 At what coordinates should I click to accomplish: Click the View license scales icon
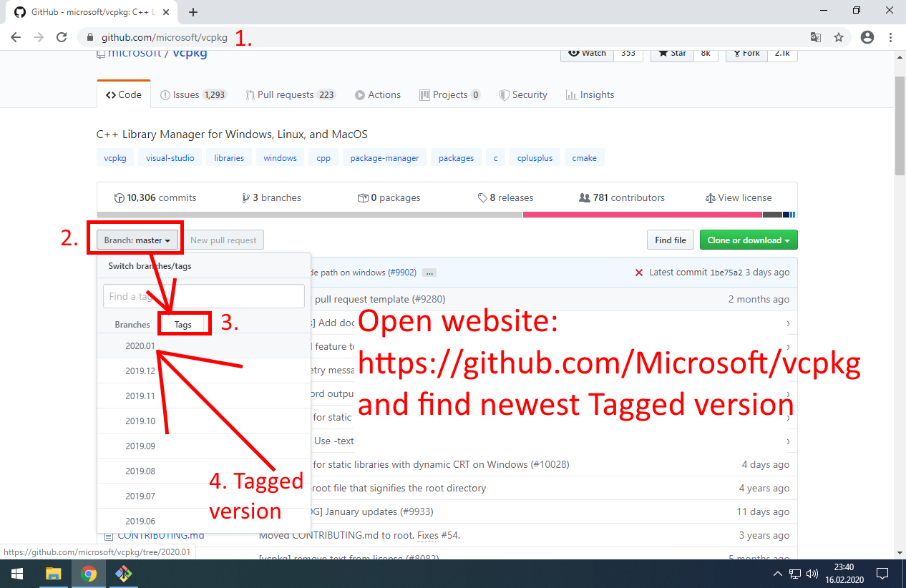coord(711,197)
